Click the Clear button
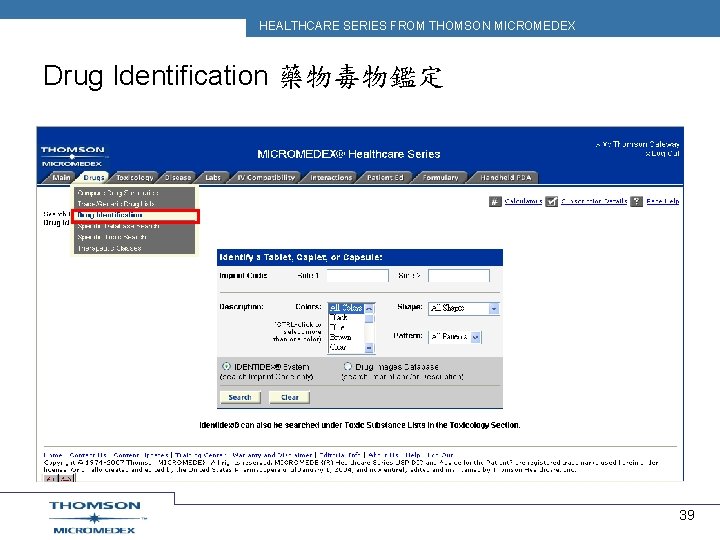 pos(289,397)
